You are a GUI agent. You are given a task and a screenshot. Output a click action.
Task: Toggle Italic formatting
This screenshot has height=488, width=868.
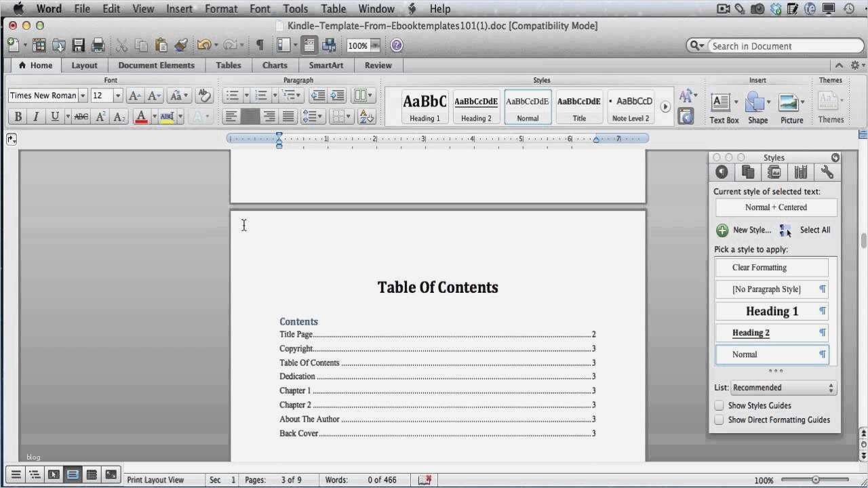(x=36, y=117)
